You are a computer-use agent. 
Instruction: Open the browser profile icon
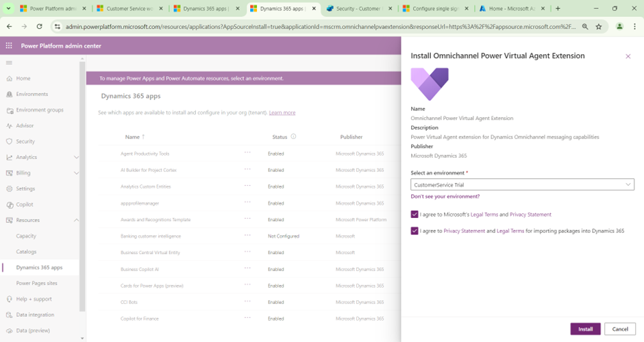[619, 26]
